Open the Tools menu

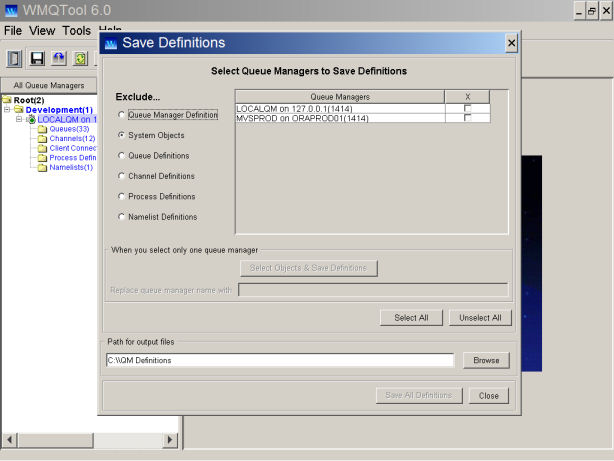[76, 31]
